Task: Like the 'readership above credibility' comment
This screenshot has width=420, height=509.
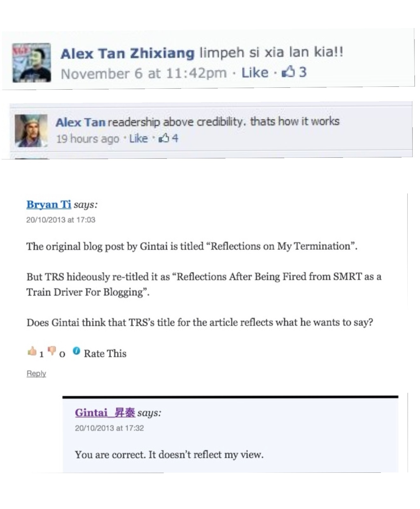Action: point(139,139)
